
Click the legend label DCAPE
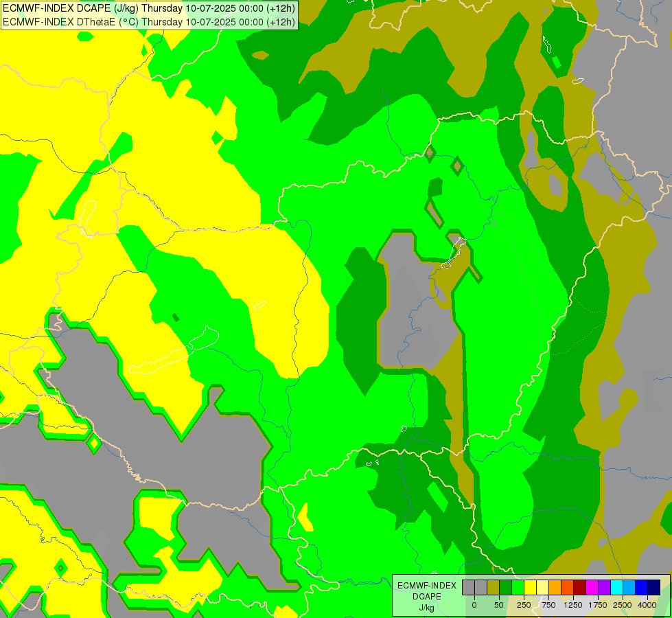[426, 597]
